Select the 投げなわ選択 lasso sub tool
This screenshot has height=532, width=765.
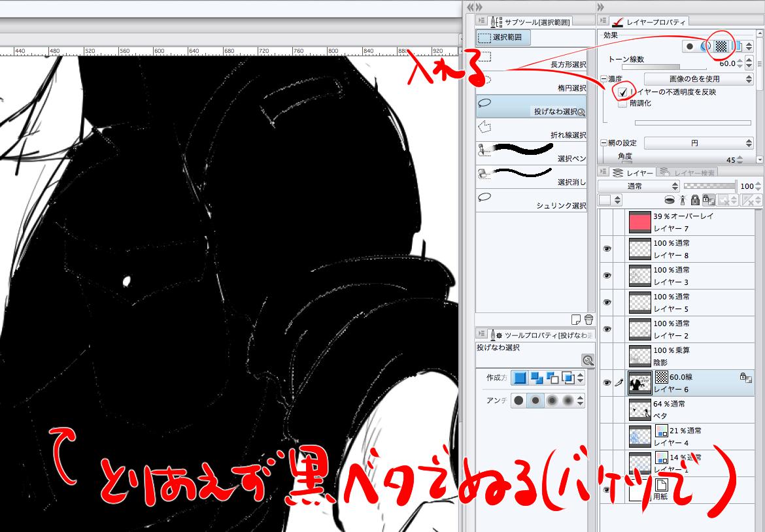pyautogui.click(x=532, y=106)
